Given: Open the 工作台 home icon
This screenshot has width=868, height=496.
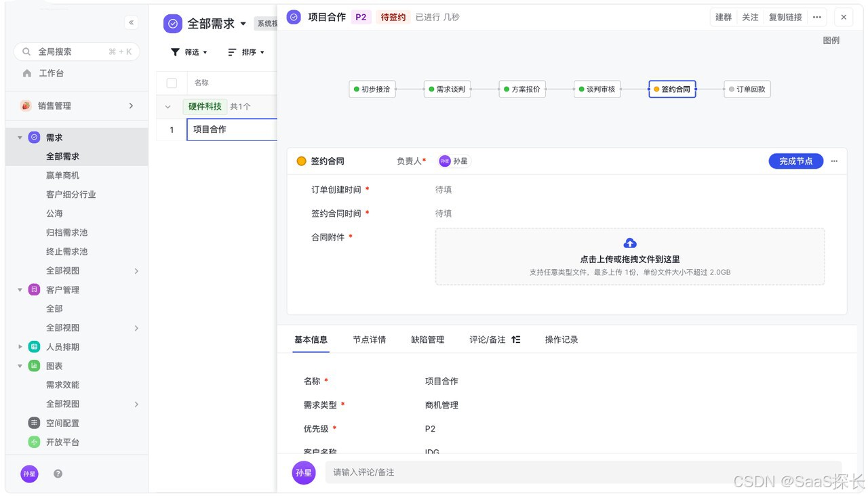Looking at the screenshot, I should 27,73.
